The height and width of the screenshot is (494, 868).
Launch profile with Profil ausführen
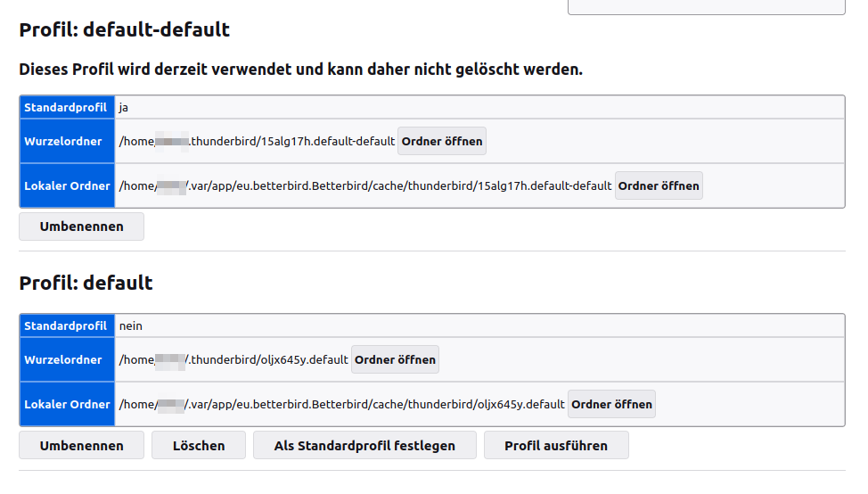(556, 445)
